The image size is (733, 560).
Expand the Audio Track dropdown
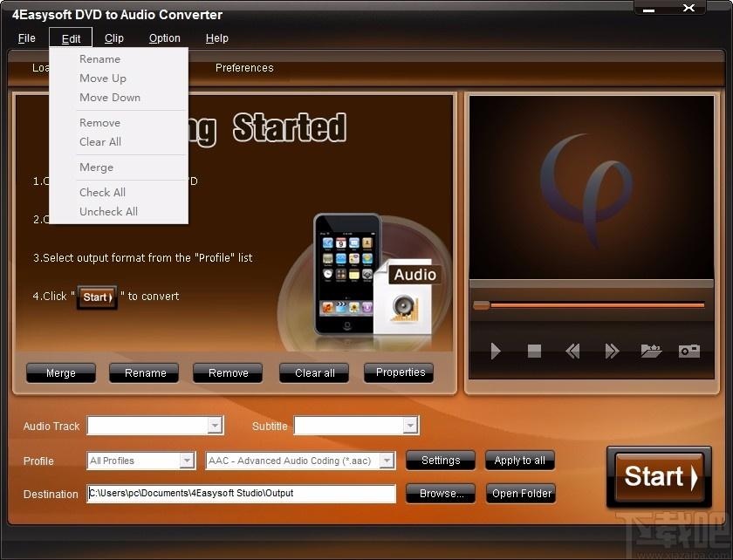tap(215, 426)
